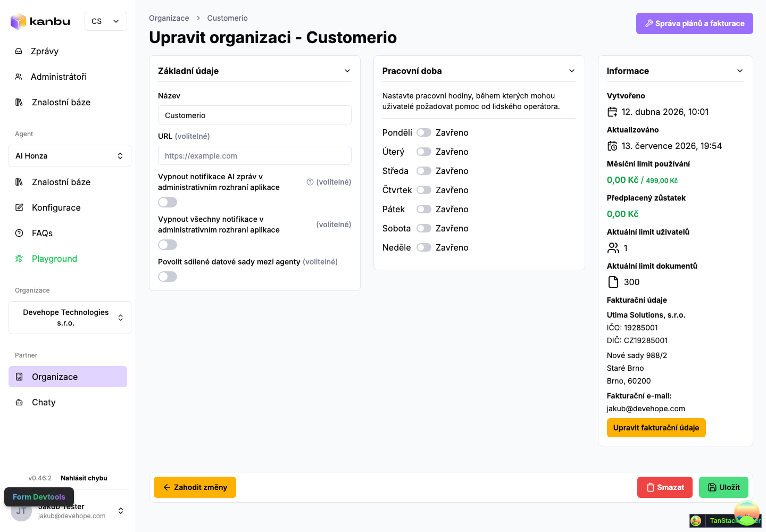Enable Neděle working hours toggle
766x532 pixels.
coord(424,247)
